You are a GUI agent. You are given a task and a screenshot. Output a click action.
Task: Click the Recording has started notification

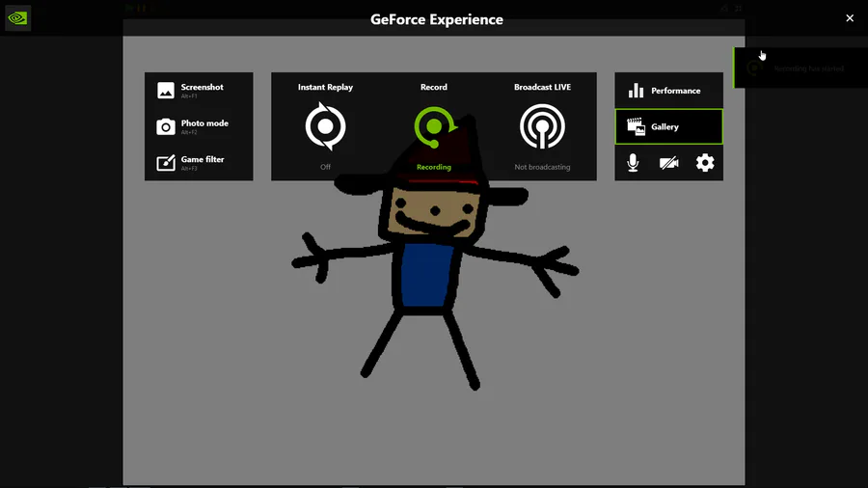[x=800, y=68]
